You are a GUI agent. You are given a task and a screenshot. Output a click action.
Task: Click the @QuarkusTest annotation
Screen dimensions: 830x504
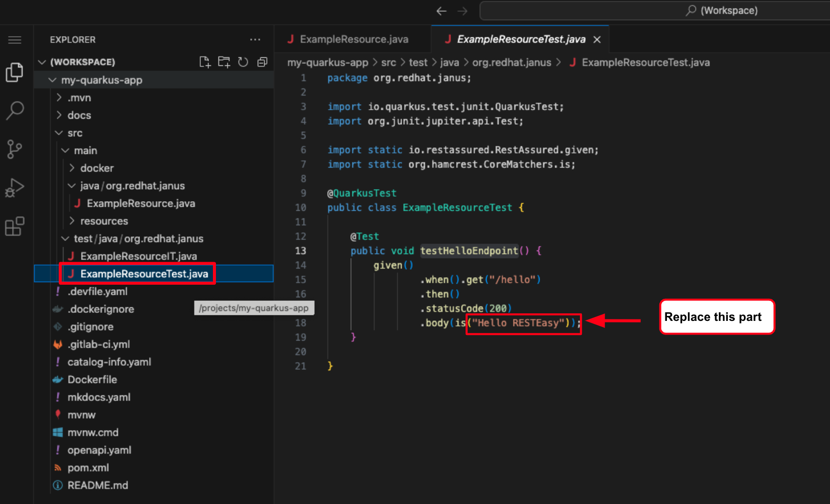362,193
